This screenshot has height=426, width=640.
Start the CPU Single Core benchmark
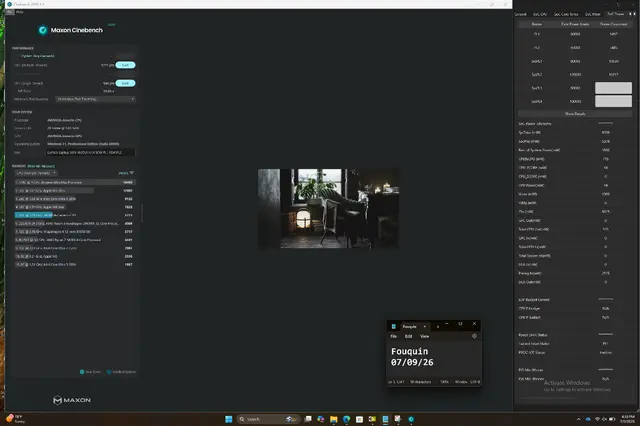tap(125, 83)
